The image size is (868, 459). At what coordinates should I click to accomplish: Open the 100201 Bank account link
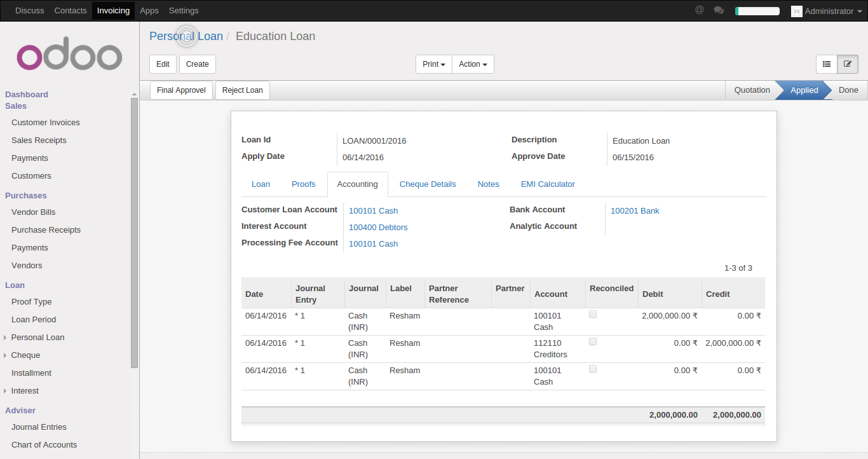[635, 211]
